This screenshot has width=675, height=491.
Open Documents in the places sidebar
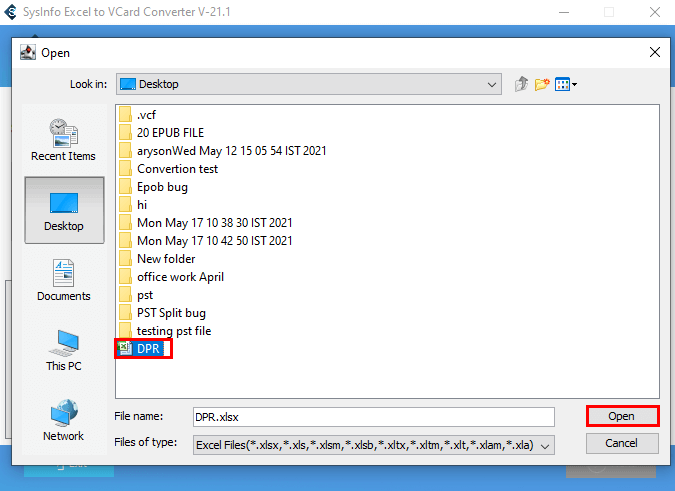(64, 280)
